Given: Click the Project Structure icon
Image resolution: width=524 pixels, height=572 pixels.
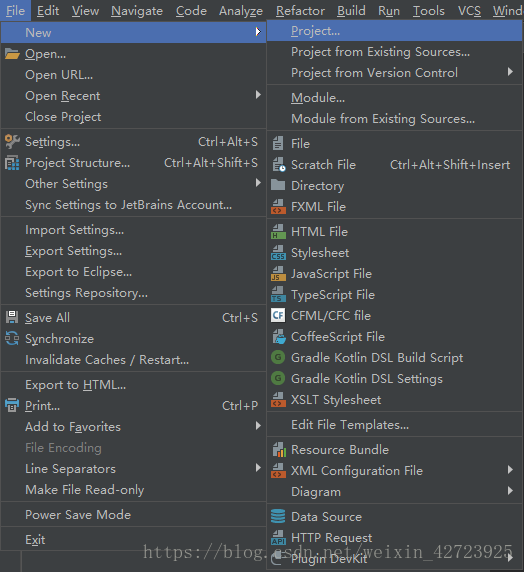Looking at the screenshot, I should 12,163.
